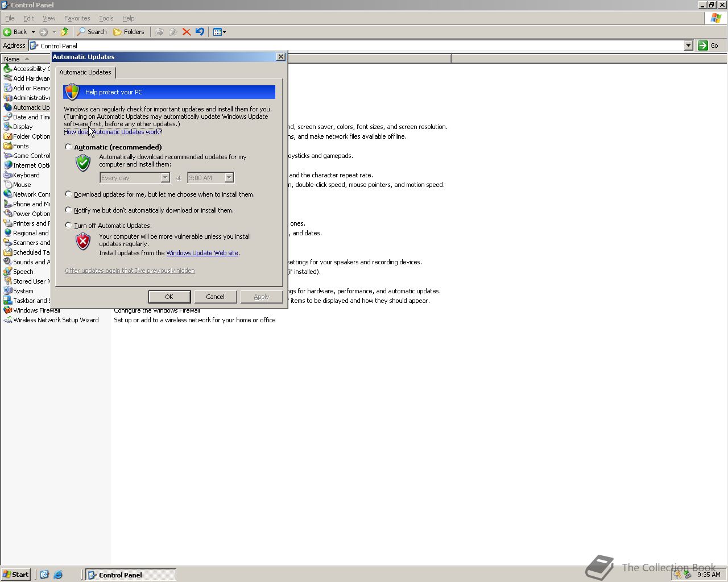Click Internet Explorer quick launch icon
Viewport: 728px width, 582px height.
click(58, 575)
